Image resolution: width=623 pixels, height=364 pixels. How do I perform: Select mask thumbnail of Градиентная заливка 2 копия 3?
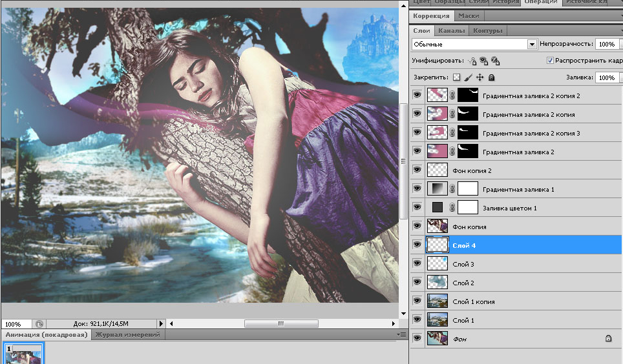pos(468,132)
